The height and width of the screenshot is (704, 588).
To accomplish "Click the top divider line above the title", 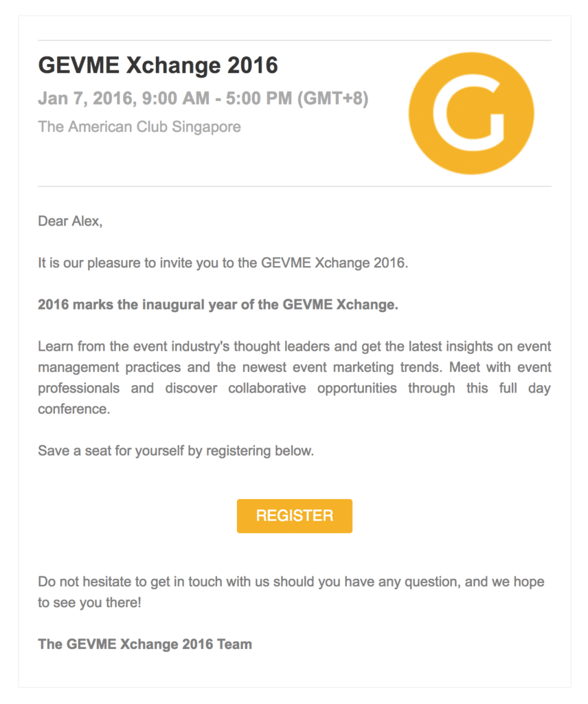I will point(294,39).
